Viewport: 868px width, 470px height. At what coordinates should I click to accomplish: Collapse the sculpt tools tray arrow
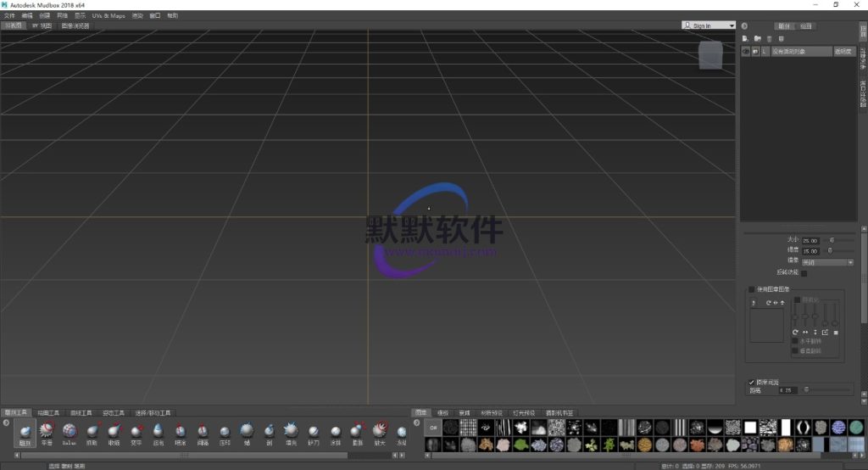[x=7, y=422]
